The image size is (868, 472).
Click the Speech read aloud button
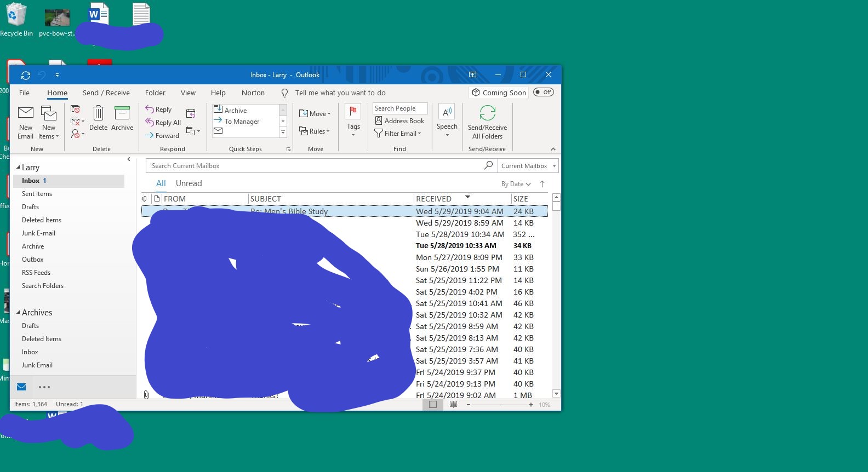[447, 120]
